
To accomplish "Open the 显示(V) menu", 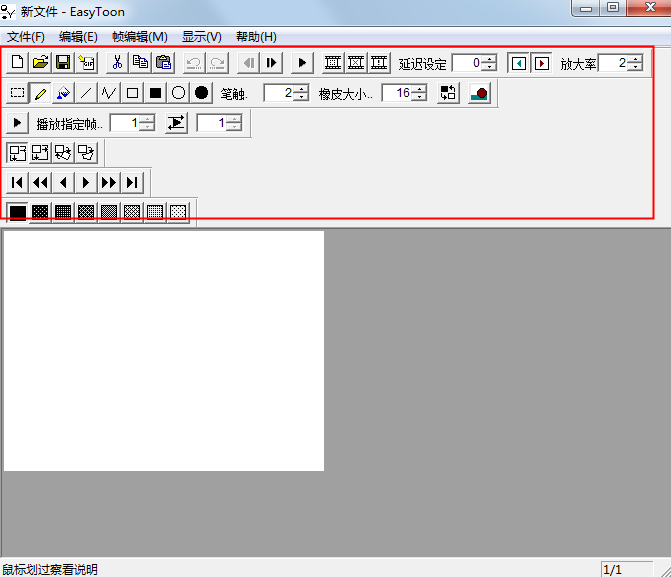I will tap(202, 37).
